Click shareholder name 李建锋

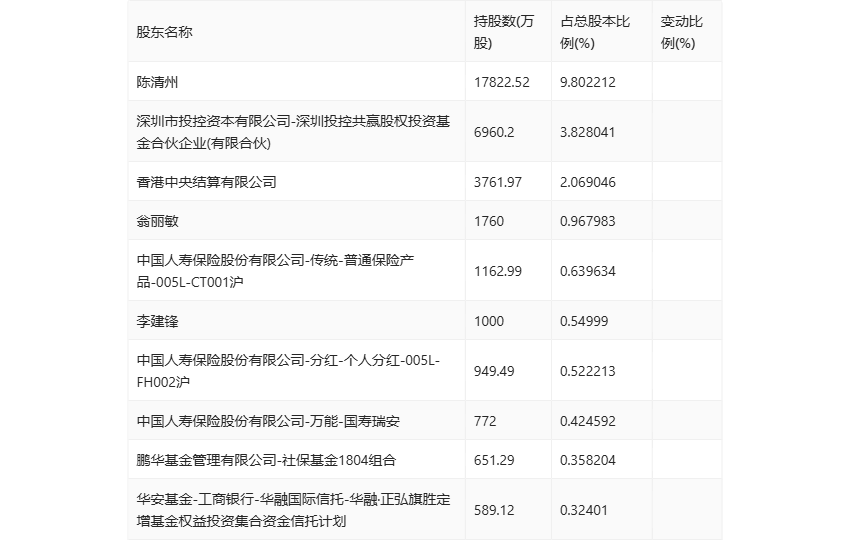pyautogui.click(x=157, y=321)
